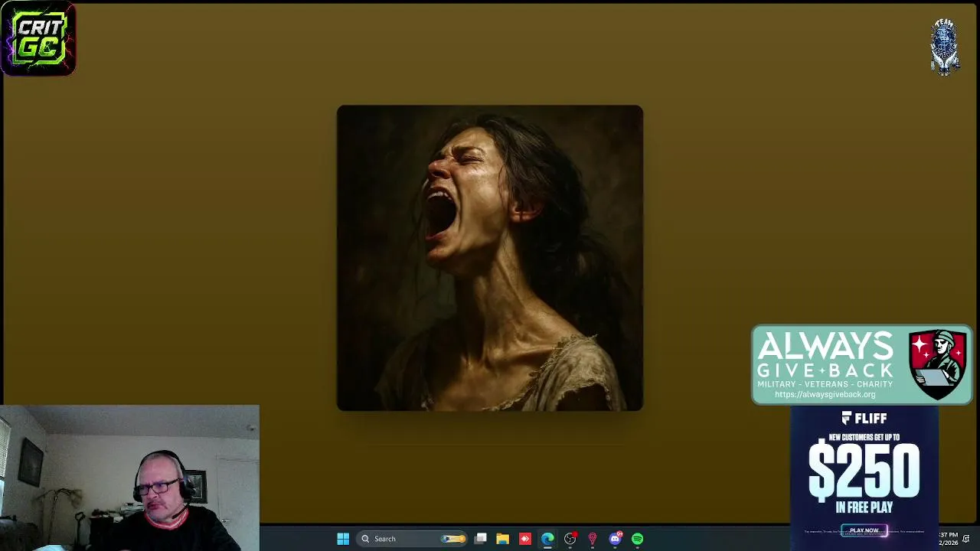Open Spotify from the taskbar

pyautogui.click(x=637, y=539)
